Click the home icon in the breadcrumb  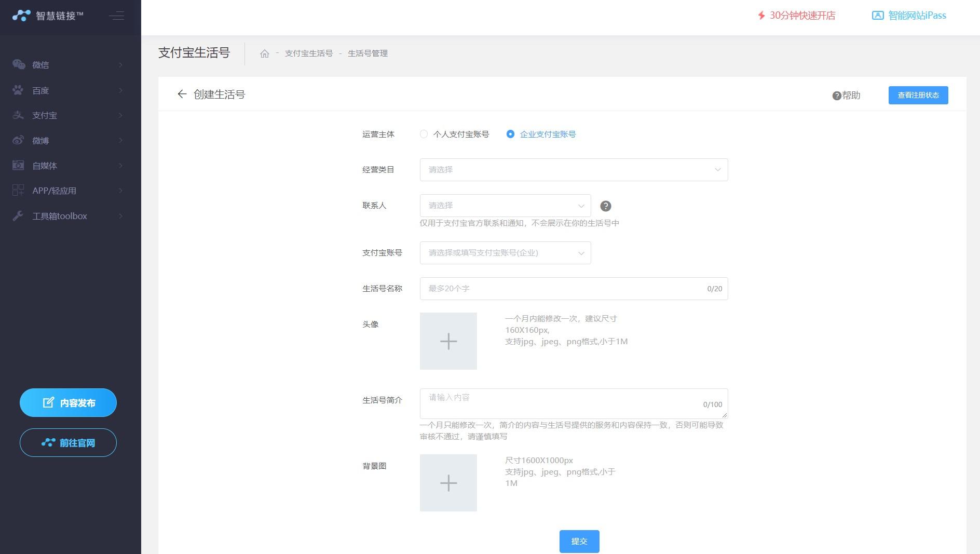click(x=265, y=53)
